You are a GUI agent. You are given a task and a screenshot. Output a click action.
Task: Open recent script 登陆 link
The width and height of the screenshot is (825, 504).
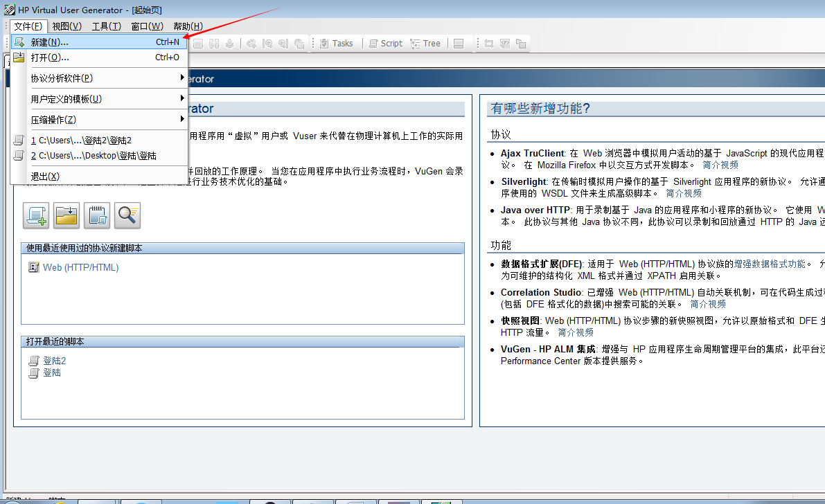click(x=52, y=372)
